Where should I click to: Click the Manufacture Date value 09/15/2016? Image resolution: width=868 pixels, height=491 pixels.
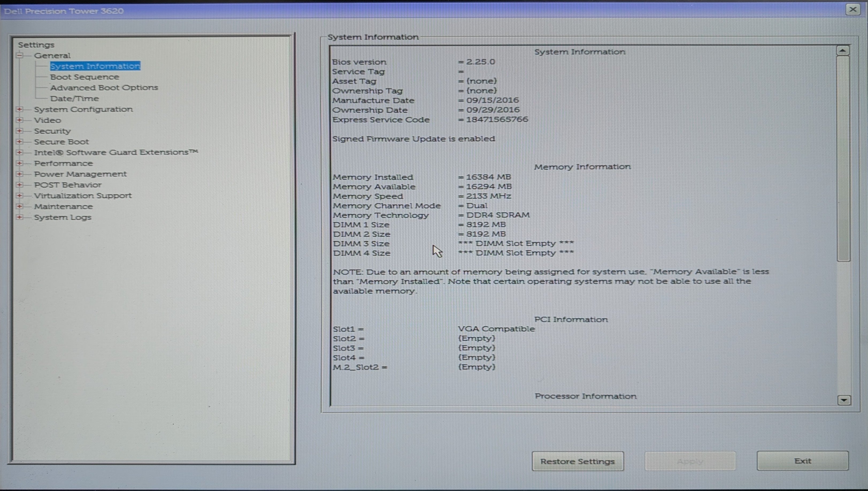coord(492,100)
